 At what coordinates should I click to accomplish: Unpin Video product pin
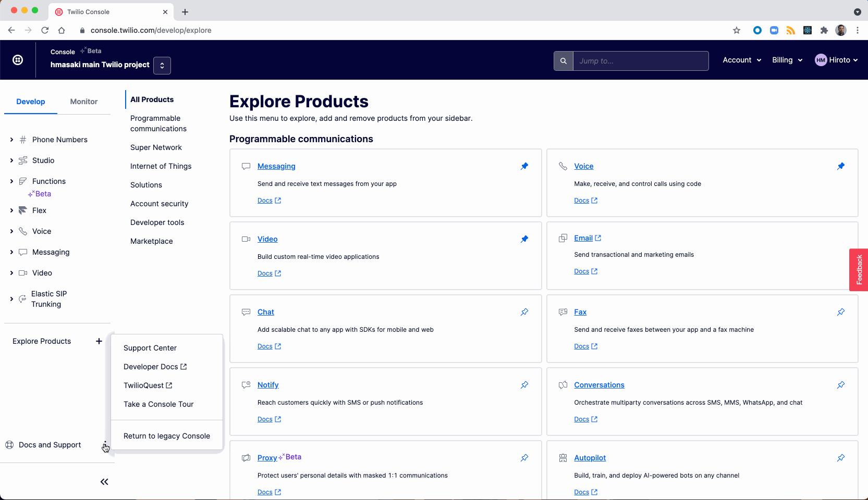point(524,239)
